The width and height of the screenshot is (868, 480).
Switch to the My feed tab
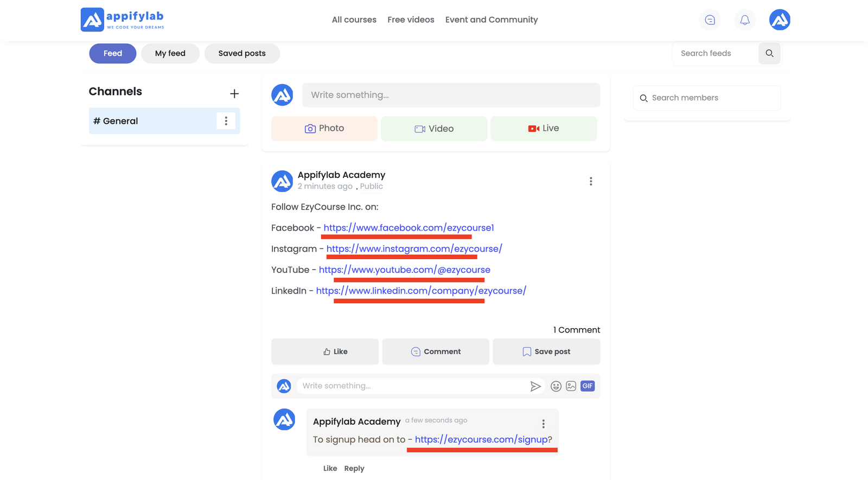[170, 53]
